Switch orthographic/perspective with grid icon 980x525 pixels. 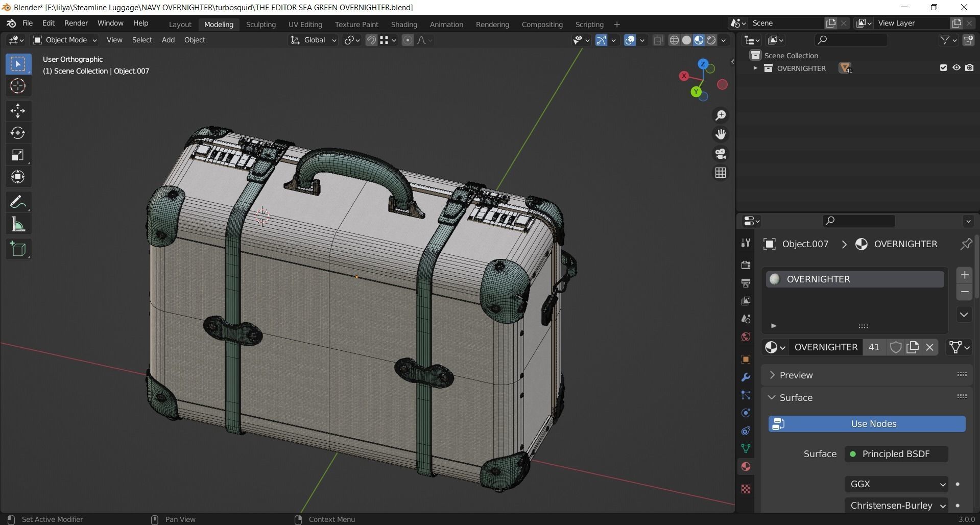click(721, 173)
